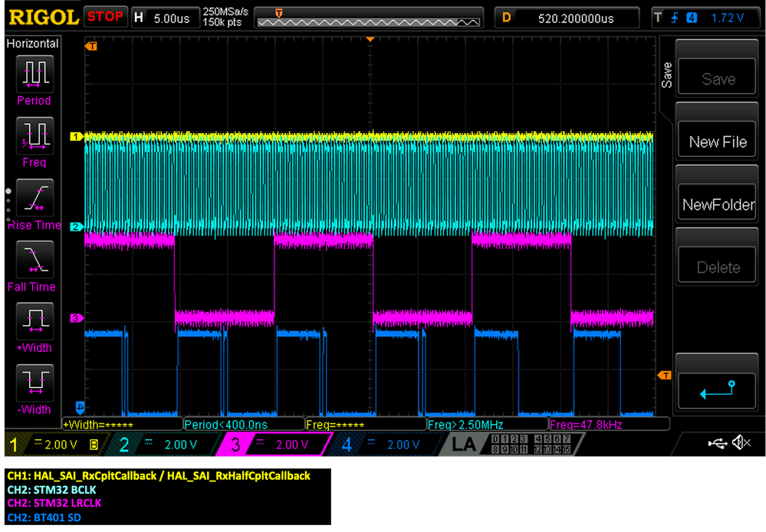Select the Freq measurement icon
This screenshot has height=532, width=766.
tap(35, 136)
